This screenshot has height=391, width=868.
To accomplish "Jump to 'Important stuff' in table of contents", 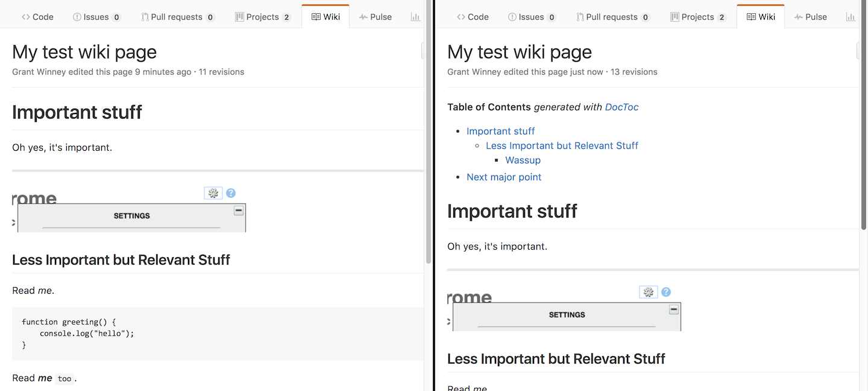I will (500, 131).
